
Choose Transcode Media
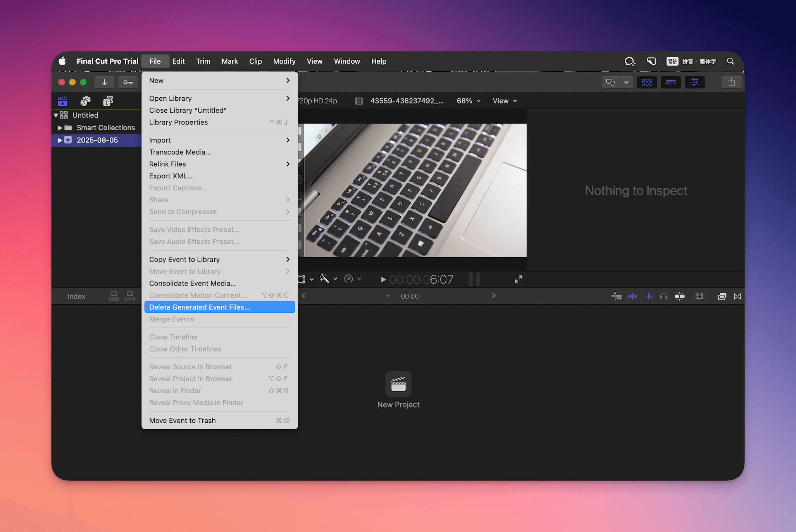[x=219, y=152]
